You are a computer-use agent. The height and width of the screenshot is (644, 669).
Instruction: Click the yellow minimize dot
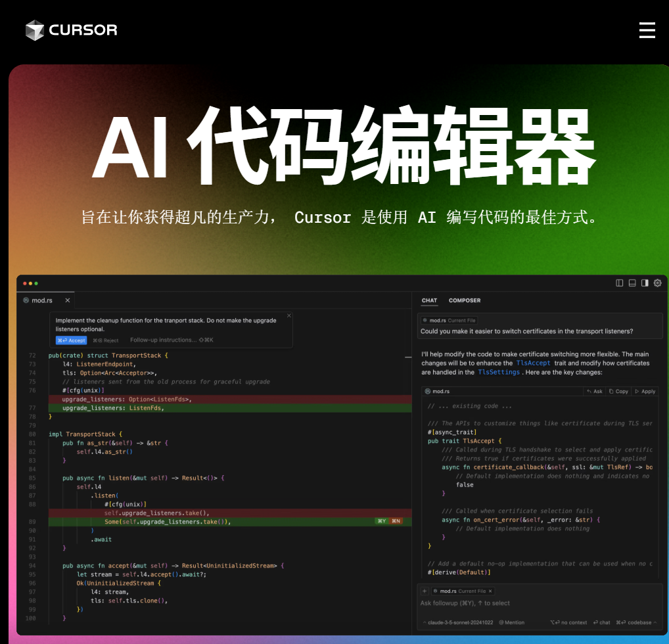(30, 283)
